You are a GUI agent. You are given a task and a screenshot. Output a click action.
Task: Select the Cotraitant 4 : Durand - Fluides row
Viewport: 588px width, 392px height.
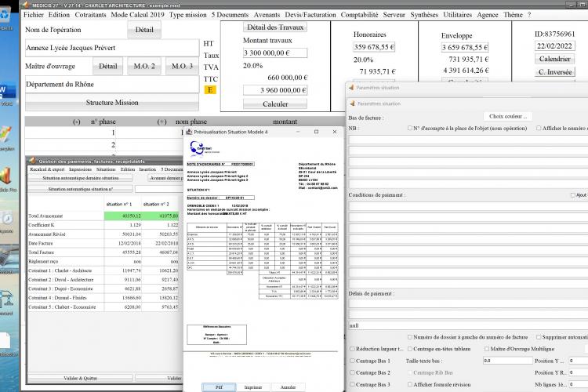pos(103,298)
